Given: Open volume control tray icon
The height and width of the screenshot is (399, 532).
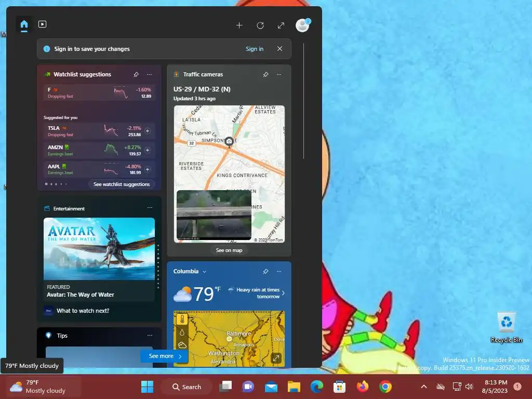Looking at the screenshot, I should [469, 387].
